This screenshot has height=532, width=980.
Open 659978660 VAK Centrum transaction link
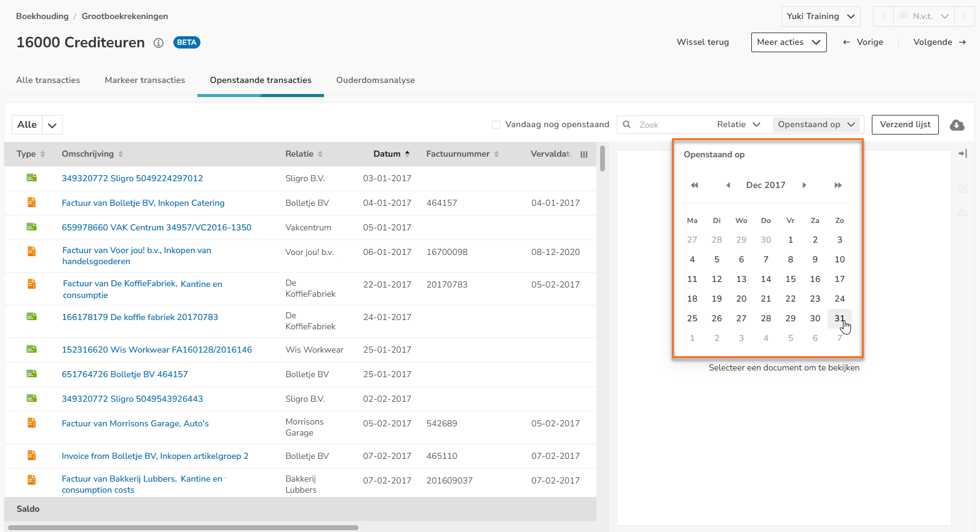(157, 227)
